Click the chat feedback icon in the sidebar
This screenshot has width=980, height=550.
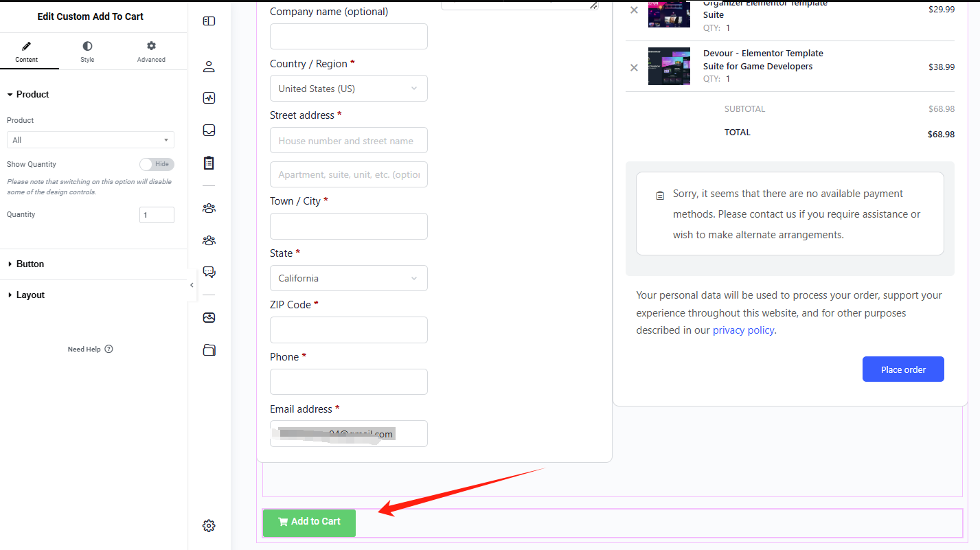point(209,271)
